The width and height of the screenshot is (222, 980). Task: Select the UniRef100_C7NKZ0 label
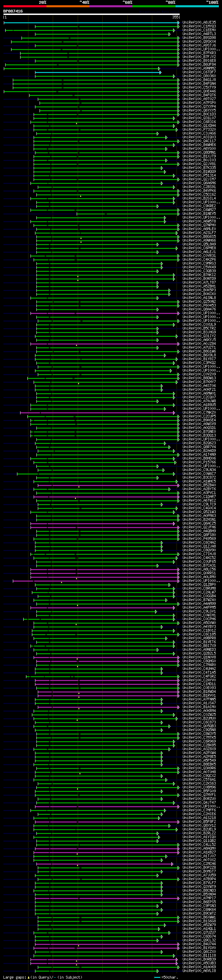tap(199, 412)
